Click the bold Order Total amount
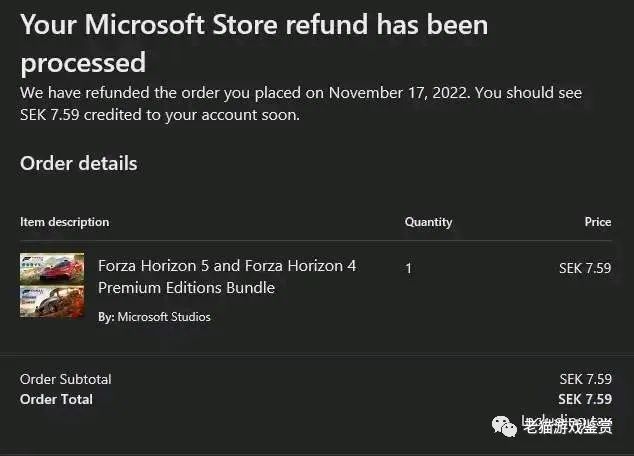This screenshot has height=456, width=634. point(585,399)
